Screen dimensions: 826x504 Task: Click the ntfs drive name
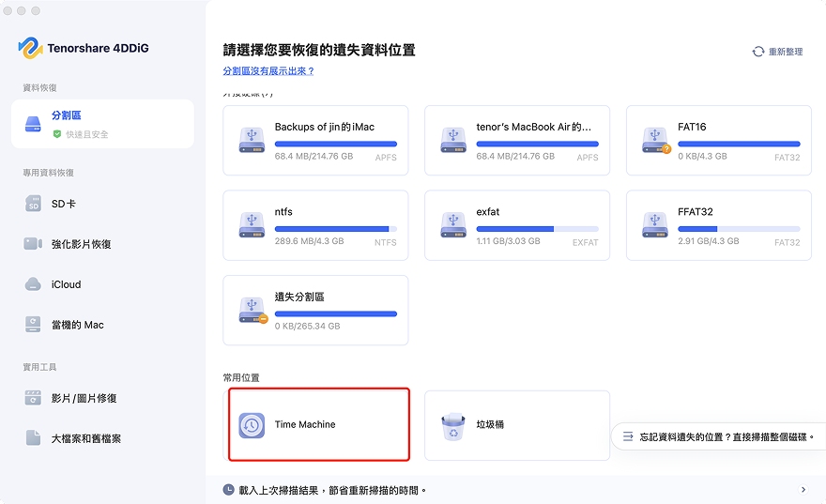[x=283, y=212]
